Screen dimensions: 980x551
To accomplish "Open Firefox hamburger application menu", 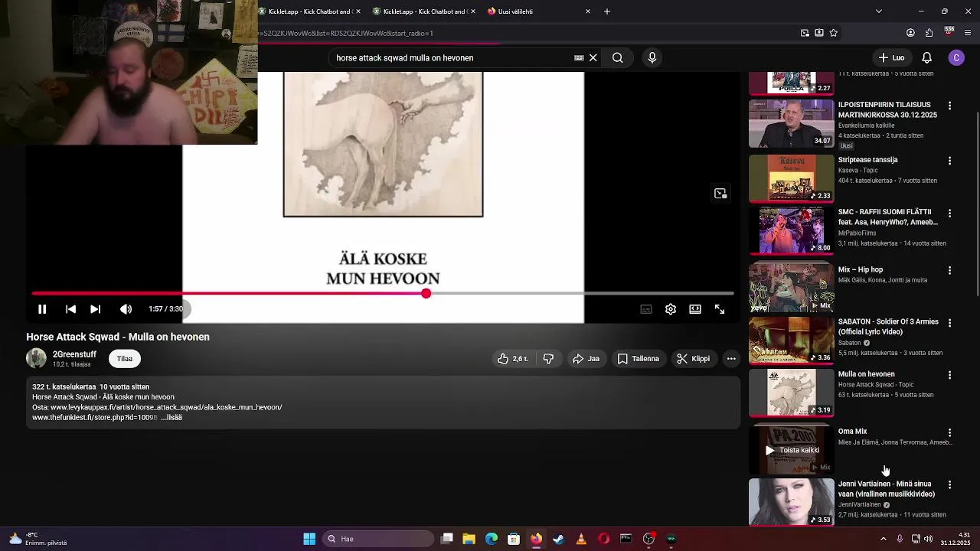I will click(x=968, y=33).
